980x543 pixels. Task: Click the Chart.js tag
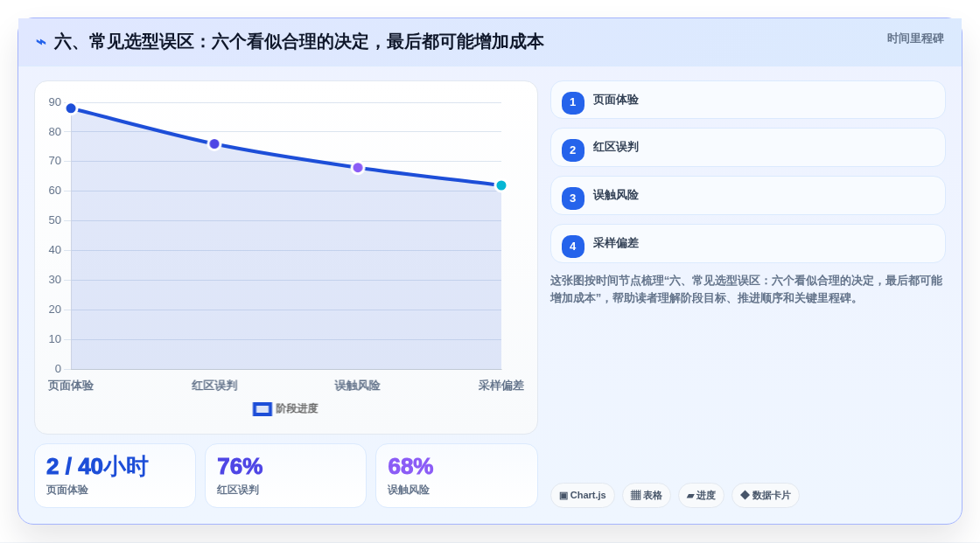[583, 496]
